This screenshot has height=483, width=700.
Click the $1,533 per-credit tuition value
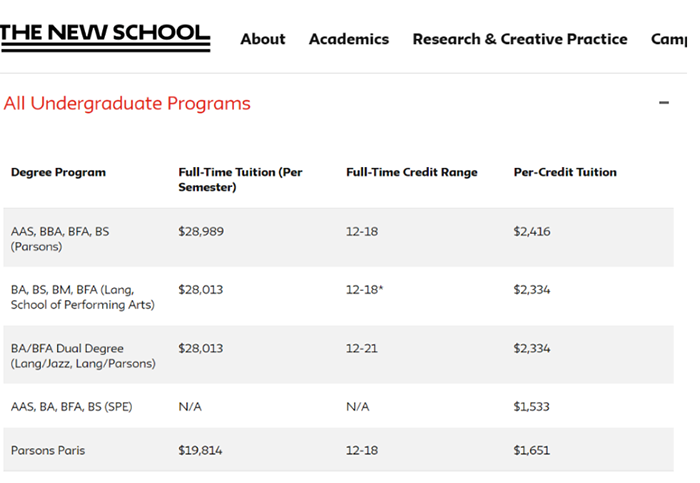[x=531, y=407]
